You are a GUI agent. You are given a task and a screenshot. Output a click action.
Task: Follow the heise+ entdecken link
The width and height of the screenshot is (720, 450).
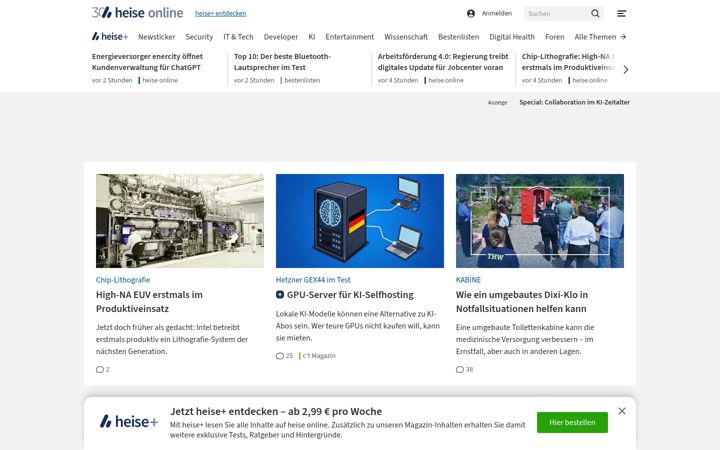220,13
